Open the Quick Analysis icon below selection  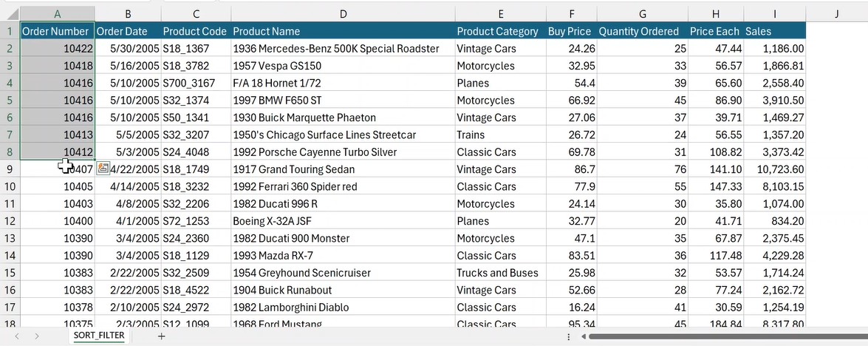103,169
